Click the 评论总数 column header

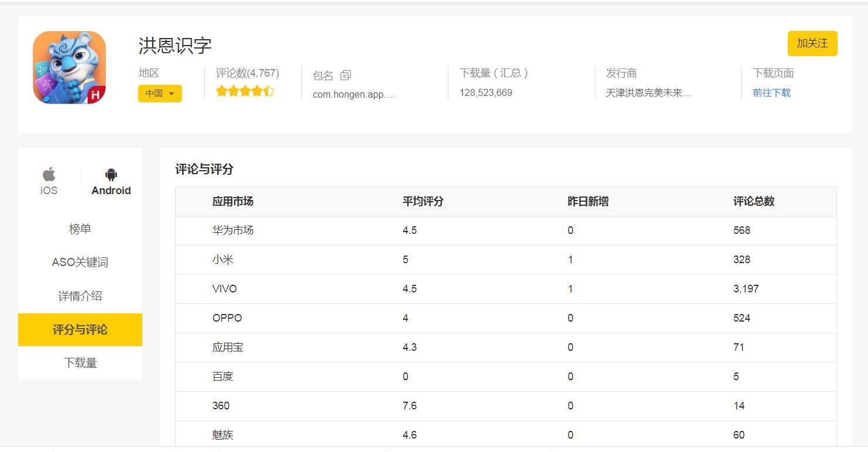pos(754,201)
